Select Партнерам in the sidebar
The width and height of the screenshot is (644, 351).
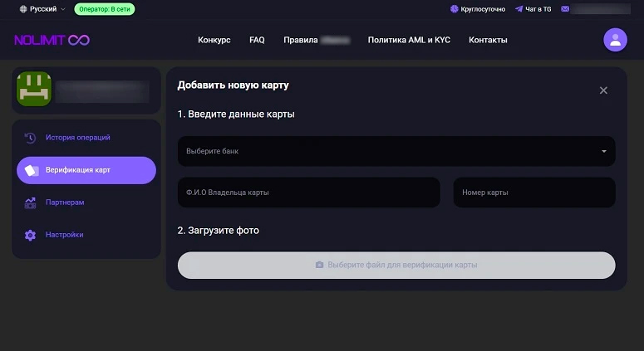coord(86,202)
